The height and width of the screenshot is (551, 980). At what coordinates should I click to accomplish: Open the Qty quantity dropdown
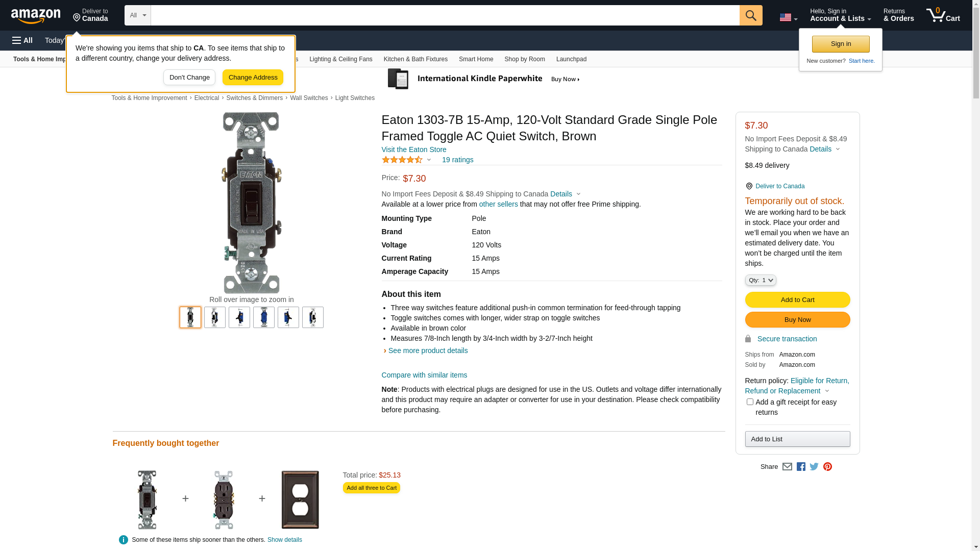761,280
